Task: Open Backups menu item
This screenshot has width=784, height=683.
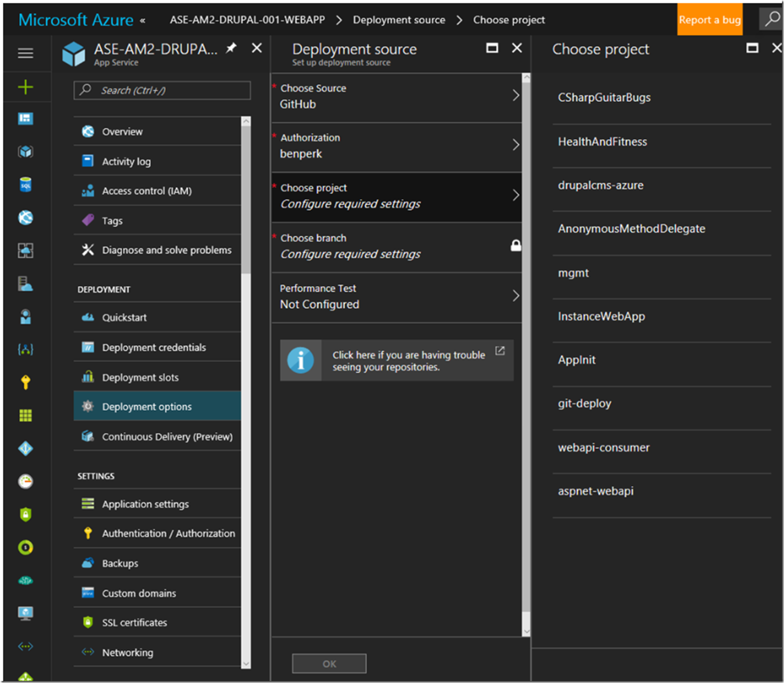Action: tap(157, 563)
